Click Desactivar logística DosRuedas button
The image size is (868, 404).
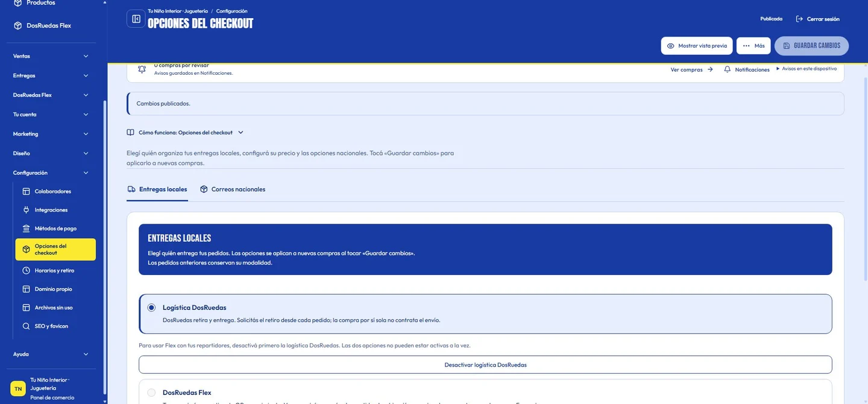tap(485, 365)
